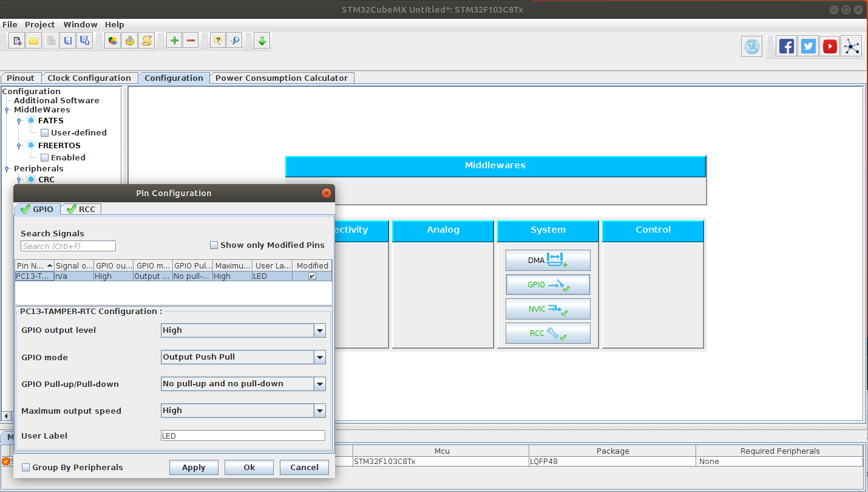Screen dimensions: 868x492
Task: Open the DMA configuration button
Action: point(548,260)
